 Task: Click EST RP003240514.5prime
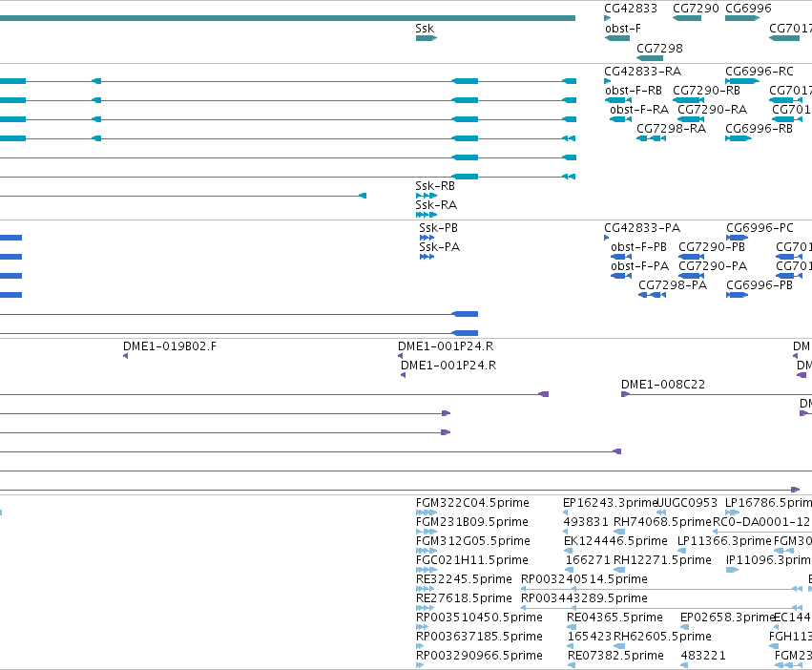pos(584,579)
